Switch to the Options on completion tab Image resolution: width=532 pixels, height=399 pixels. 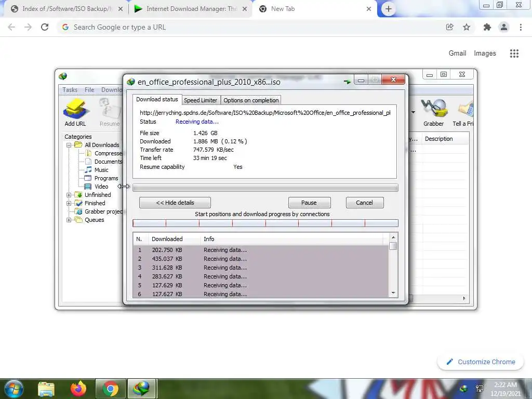(251, 100)
